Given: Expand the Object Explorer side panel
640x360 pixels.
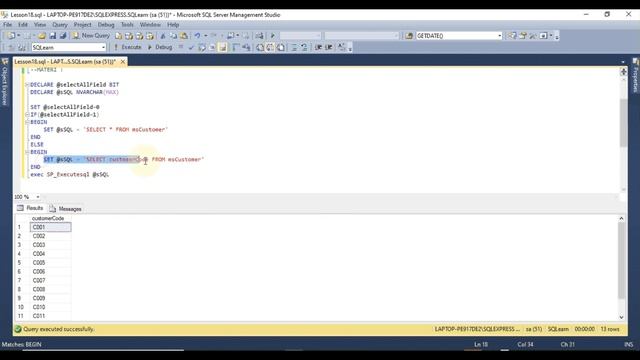Looking at the screenshot, I should (5, 82).
